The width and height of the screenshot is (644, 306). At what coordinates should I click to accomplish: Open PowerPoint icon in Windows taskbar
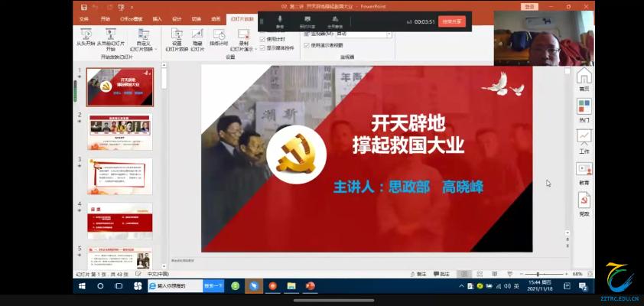click(311, 286)
